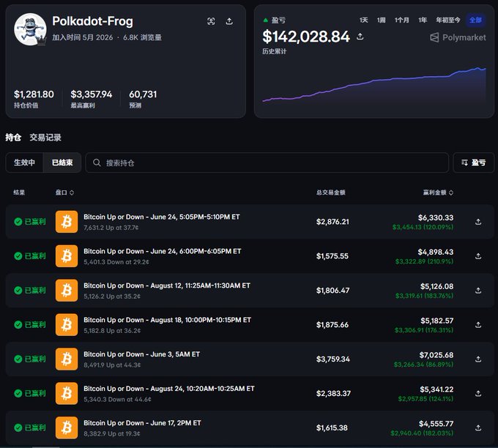Click the scan icon beside the Polkadot-Frog name

pos(211,21)
